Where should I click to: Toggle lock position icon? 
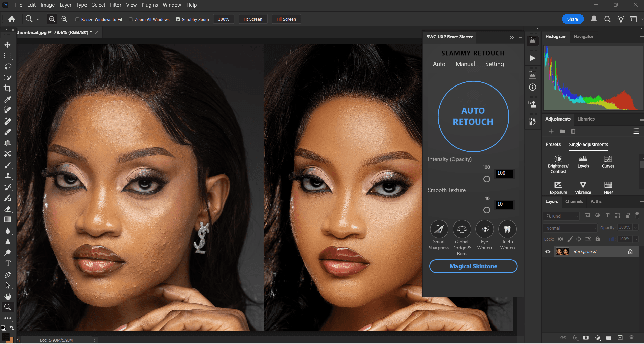click(x=579, y=239)
